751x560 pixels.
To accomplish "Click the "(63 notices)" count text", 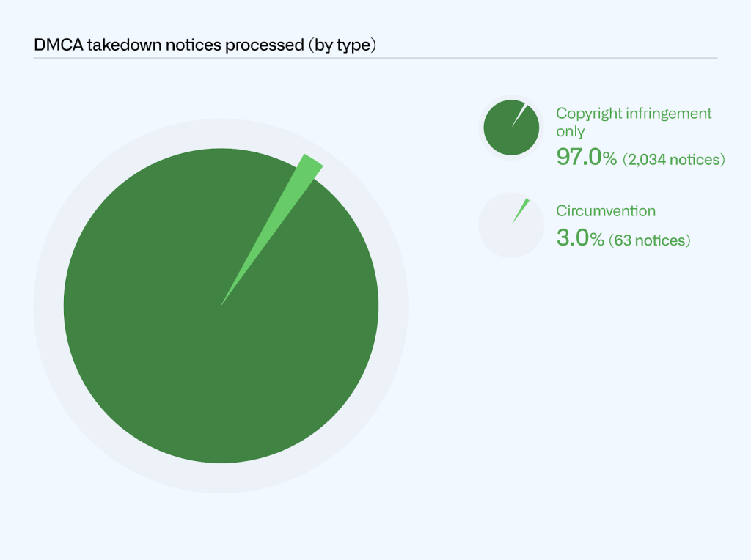I will 650,240.
